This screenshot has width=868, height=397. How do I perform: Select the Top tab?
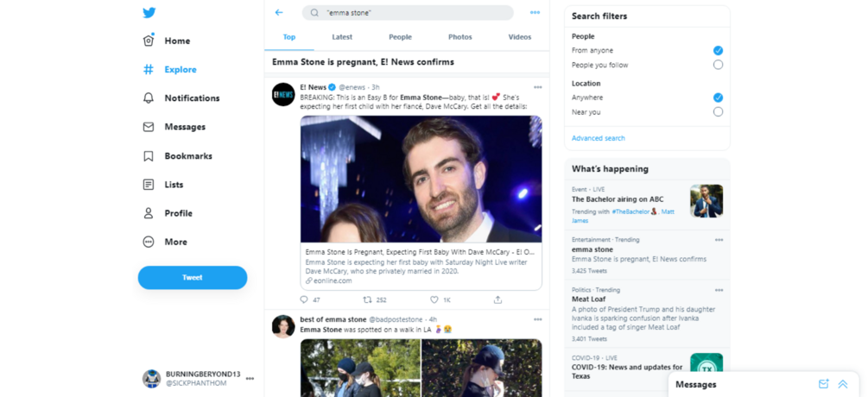click(x=289, y=37)
